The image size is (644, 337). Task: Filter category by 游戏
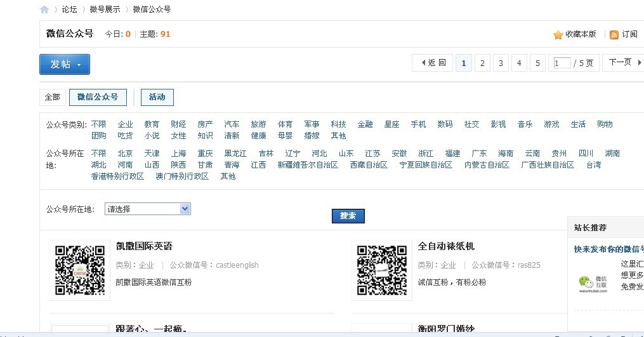[x=551, y=124]
